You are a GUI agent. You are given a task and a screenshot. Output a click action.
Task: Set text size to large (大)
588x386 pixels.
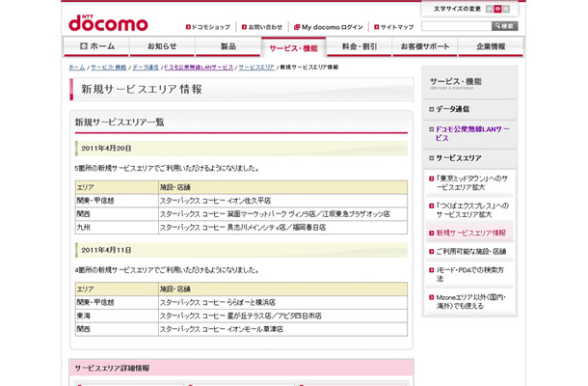506,9
